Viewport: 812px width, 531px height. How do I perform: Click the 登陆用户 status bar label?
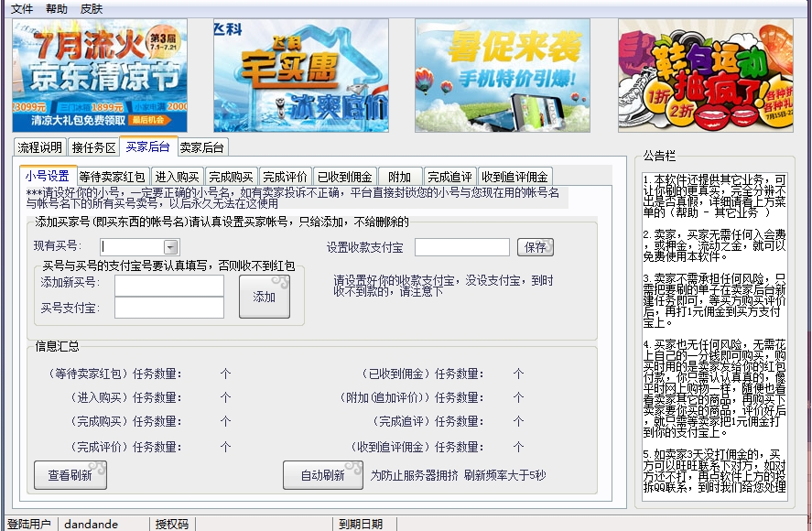click(x=29, y=525)
